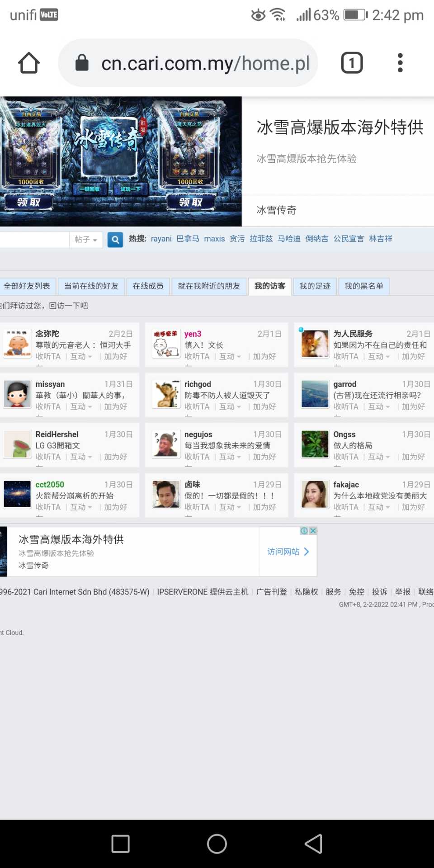The height and width of the screenshot is (868, 434).
Task: Open the 投诉 footer link
Action: (x=380, y=592)
